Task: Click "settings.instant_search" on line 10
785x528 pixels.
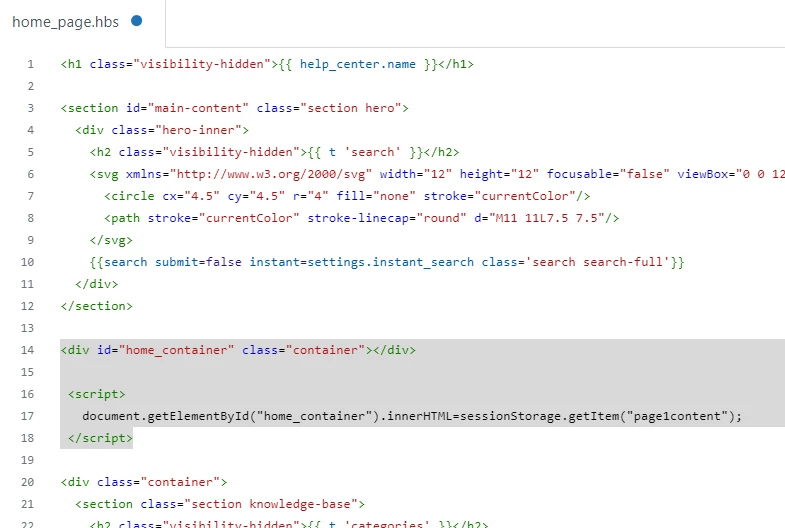Action: [x=390, y=262]
